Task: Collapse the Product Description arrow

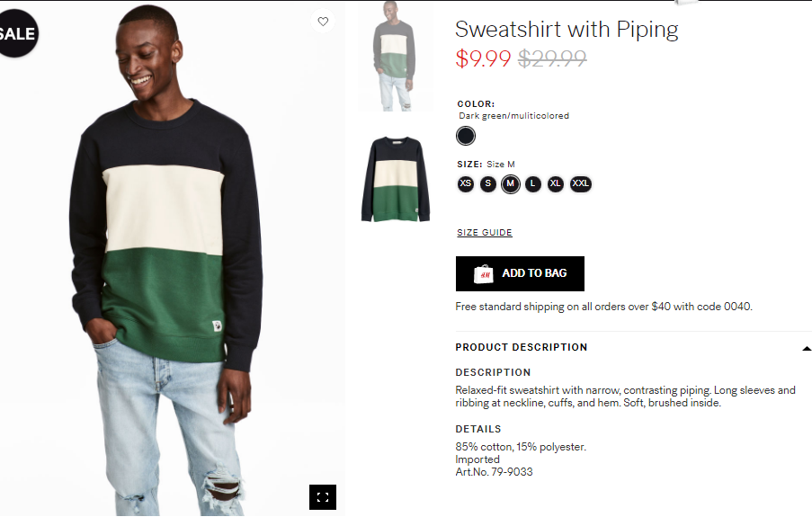Action: (807, 349)
